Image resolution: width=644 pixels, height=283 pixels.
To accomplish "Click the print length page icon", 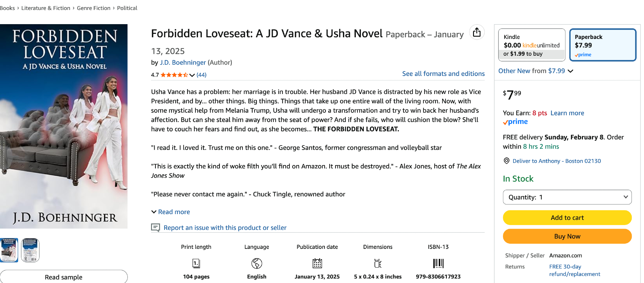I will point(196,263).
